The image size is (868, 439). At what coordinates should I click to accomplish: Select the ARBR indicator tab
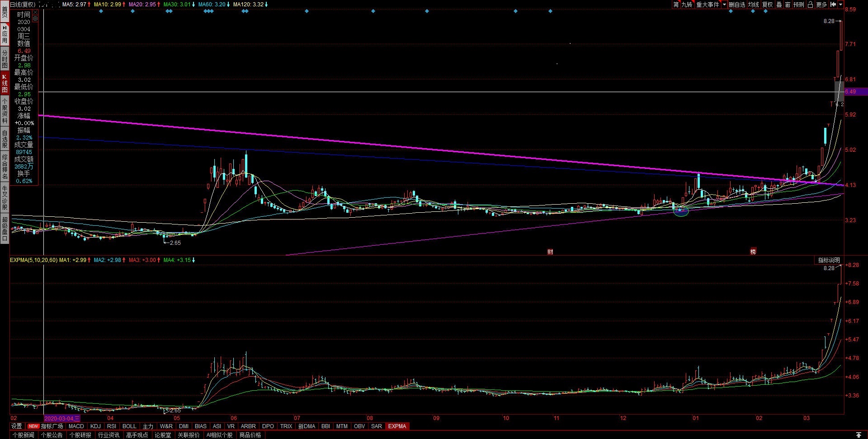pyautogui.click(x=248, y=426)
